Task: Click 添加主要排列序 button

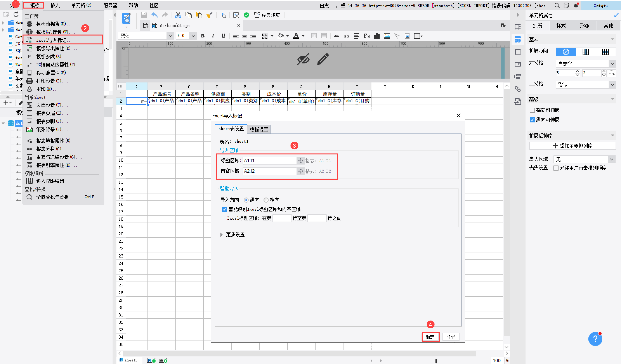Action: [572, 146]
